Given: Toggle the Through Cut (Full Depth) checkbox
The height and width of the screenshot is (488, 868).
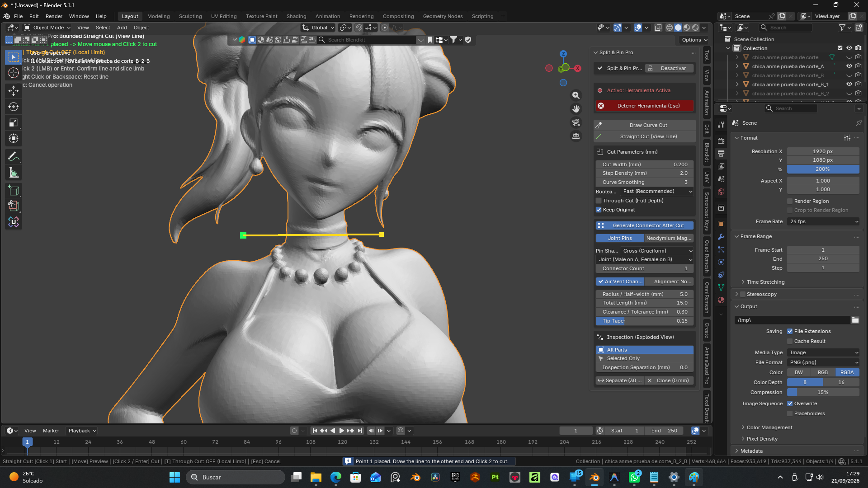Looking at the screenshot, I should pyautogui.click(x=599, y=201).
